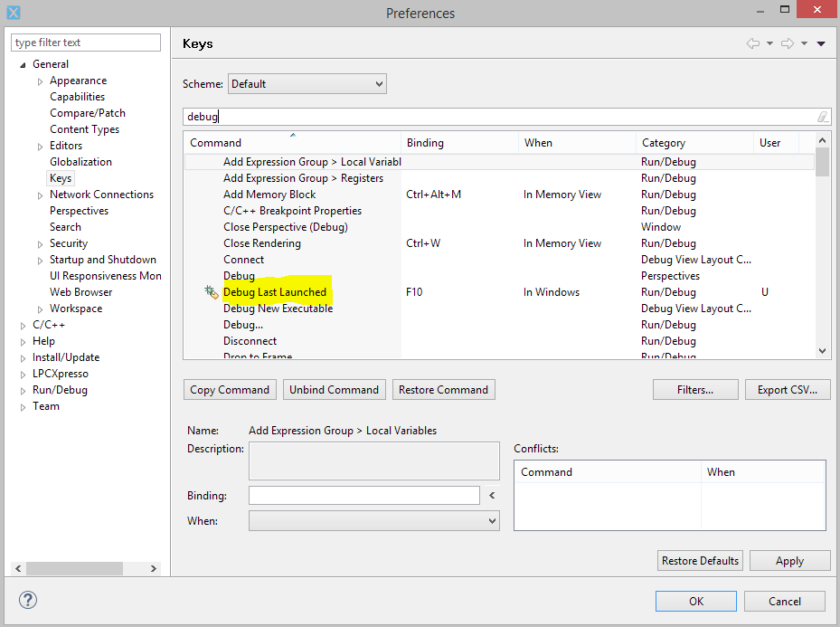840x627 pixels.
Task: Select Capabilities in the preferences tree
Action: point(77,97)
